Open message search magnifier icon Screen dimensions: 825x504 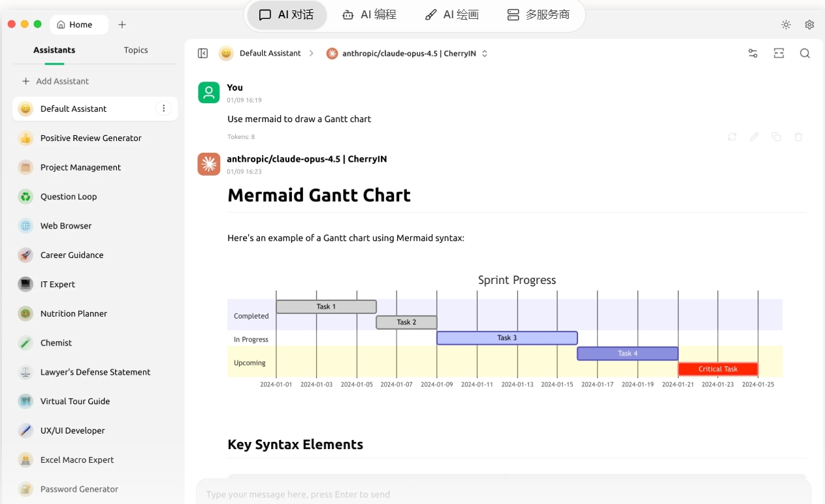coord(805,54)
